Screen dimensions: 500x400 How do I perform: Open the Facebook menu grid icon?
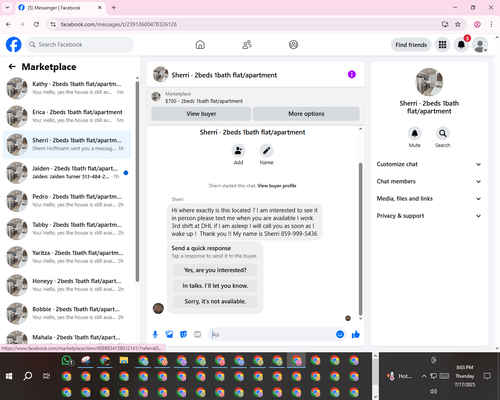click(x=442, y=45)
